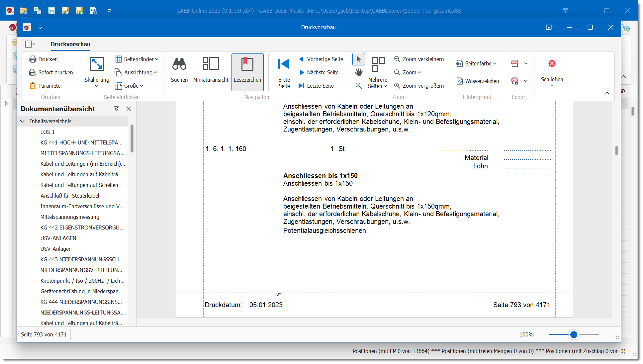643x364 pixels.
Task: Adjust the zoom slider handle
Action: [x=573, y=334]
